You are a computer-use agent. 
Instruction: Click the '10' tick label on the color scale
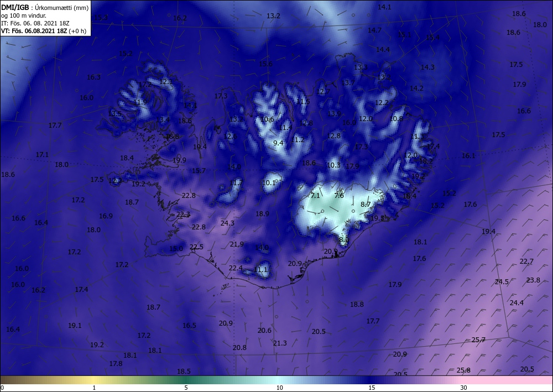[279, 388]
